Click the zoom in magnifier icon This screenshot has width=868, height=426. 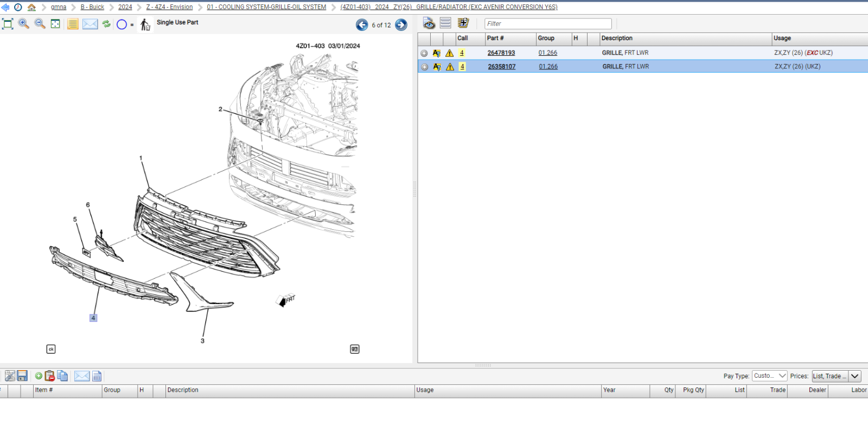(x=24, y=24)
